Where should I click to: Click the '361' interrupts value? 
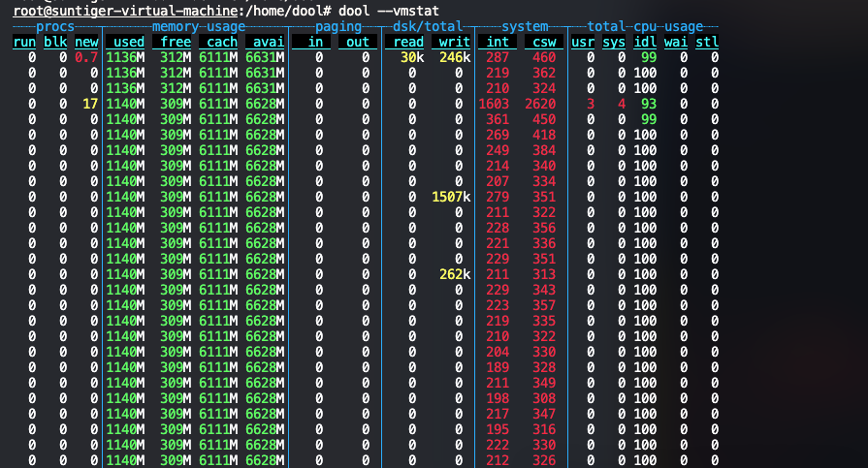[498, 119]
